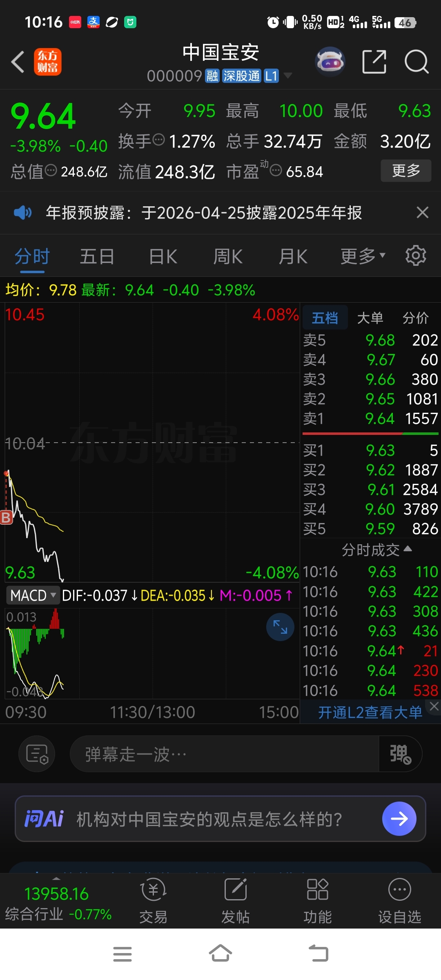Open 发帖 post icon

click(x=236, y=901)
